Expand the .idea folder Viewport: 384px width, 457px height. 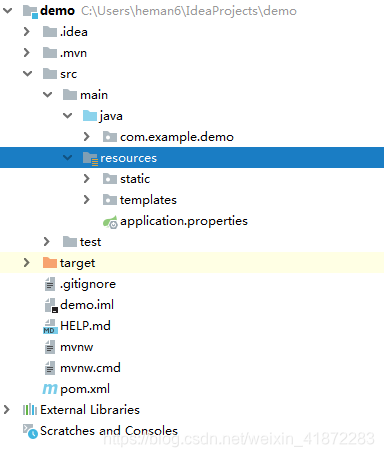[27, 32]
